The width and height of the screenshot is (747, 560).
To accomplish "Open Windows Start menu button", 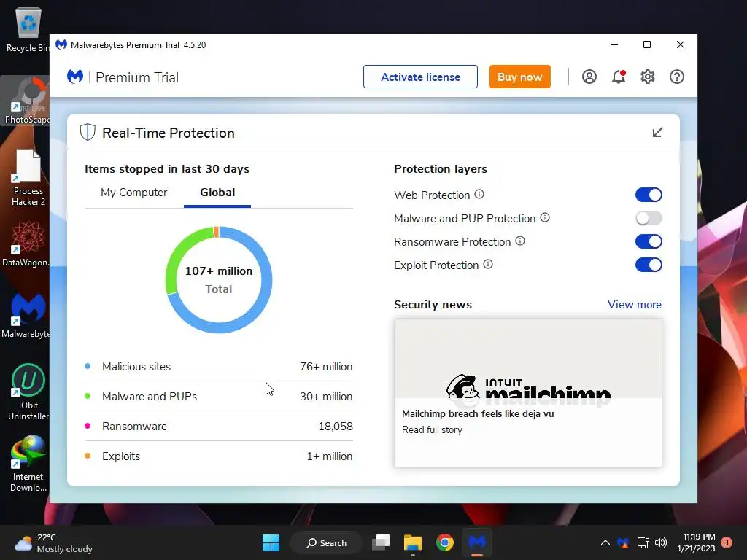I will click(x=271, y=542).
